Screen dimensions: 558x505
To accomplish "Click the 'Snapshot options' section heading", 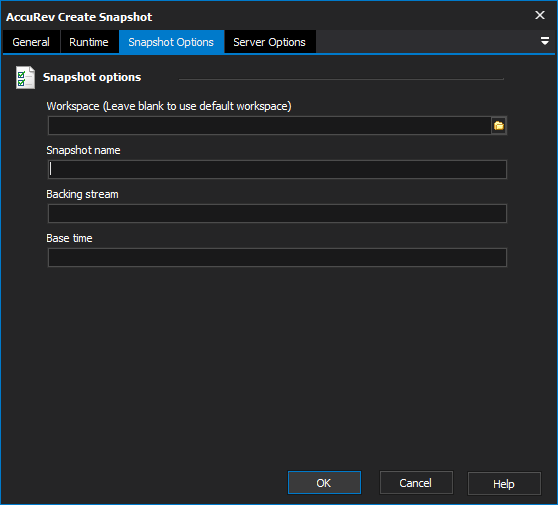I will click(92, 77).
